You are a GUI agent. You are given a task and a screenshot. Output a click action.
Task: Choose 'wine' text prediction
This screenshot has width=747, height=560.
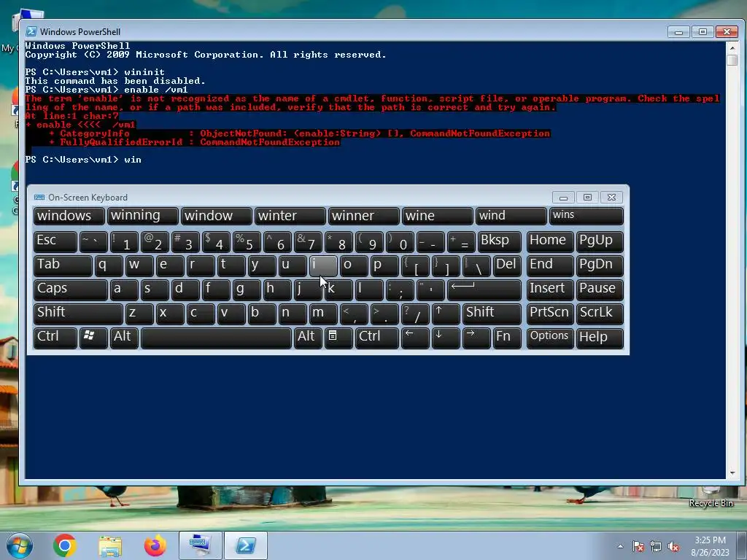[438, 216]
